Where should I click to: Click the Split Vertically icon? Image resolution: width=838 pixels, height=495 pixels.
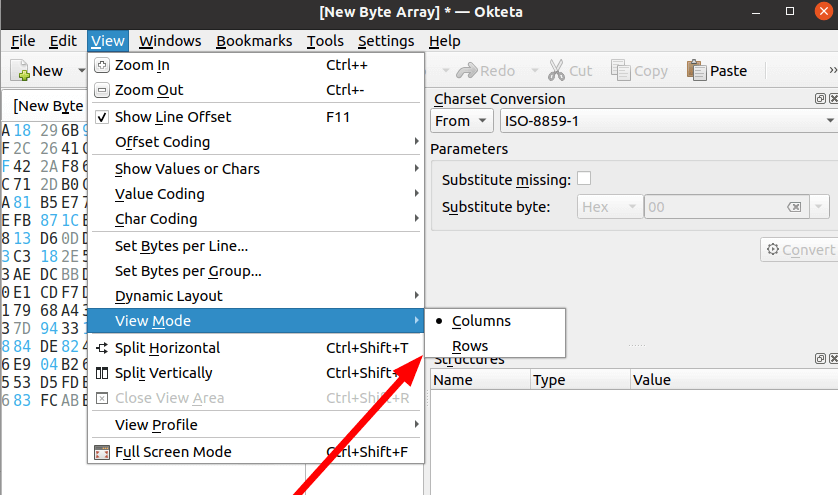pyautogui.click(x=102, y=373)
